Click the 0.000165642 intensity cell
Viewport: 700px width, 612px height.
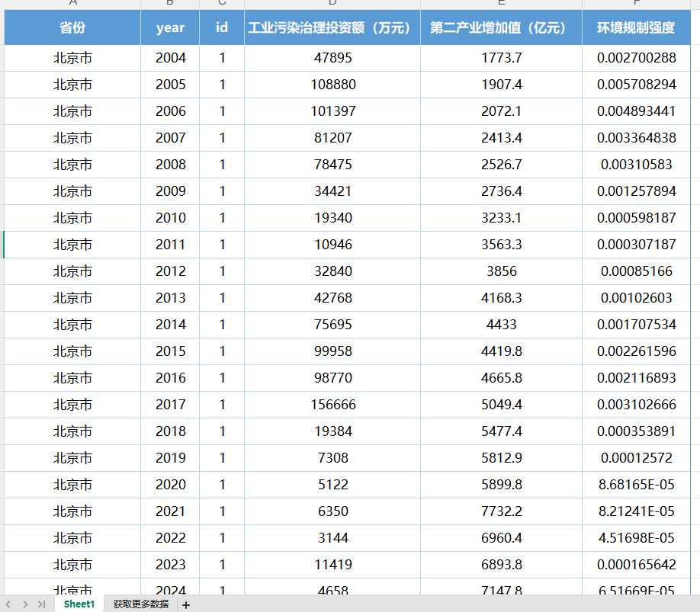[x=636, y=565]
